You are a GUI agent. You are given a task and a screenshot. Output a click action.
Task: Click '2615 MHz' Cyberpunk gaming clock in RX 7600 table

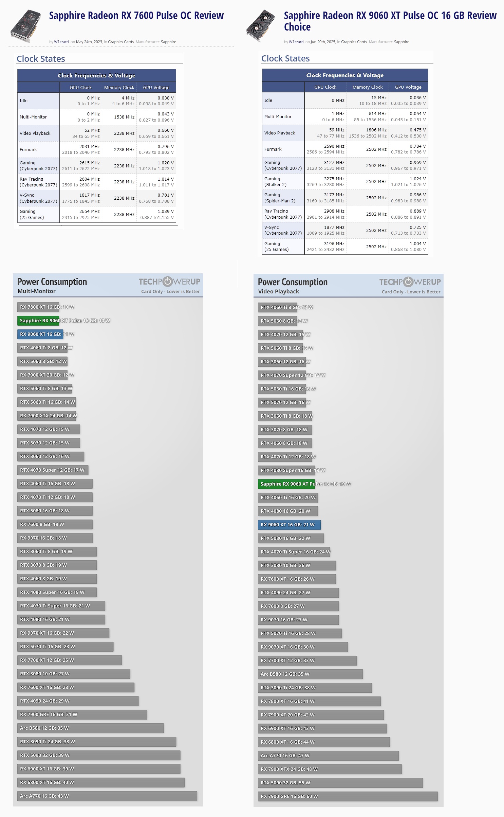[90, 163]
